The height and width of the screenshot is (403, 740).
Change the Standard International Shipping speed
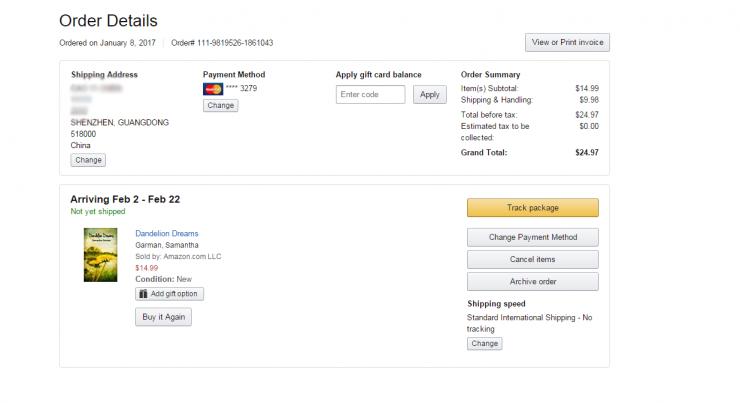click(484, 343)
